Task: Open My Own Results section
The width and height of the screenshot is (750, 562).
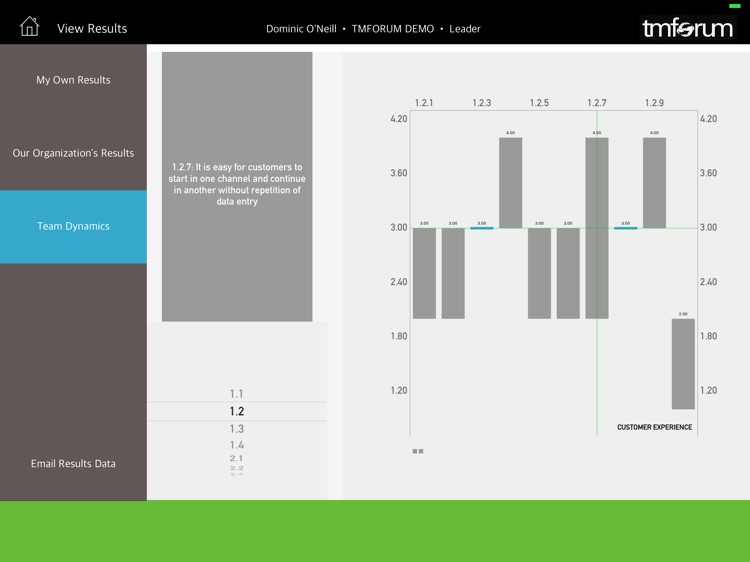Action: click(73, 80)
